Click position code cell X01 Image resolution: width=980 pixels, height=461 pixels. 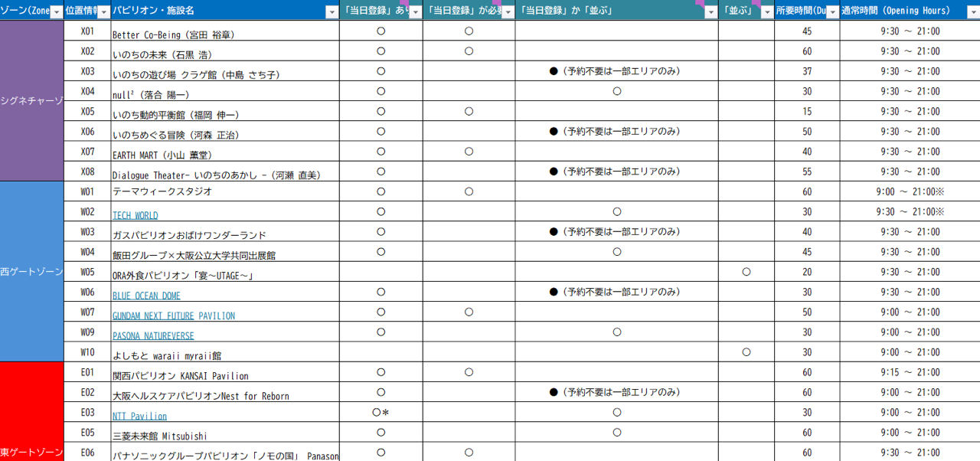point(87,31)
